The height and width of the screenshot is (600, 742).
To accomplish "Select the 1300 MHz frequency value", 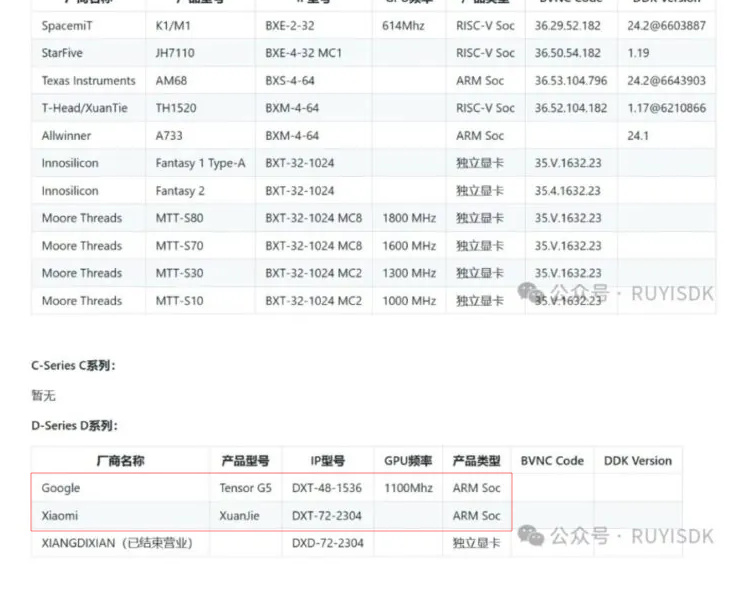I will coord(409,274).
